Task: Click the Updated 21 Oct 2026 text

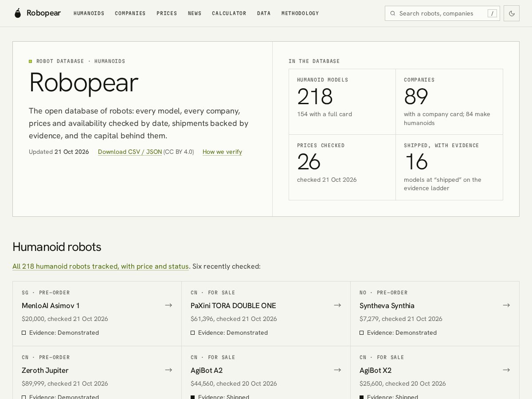Action: 59,152
